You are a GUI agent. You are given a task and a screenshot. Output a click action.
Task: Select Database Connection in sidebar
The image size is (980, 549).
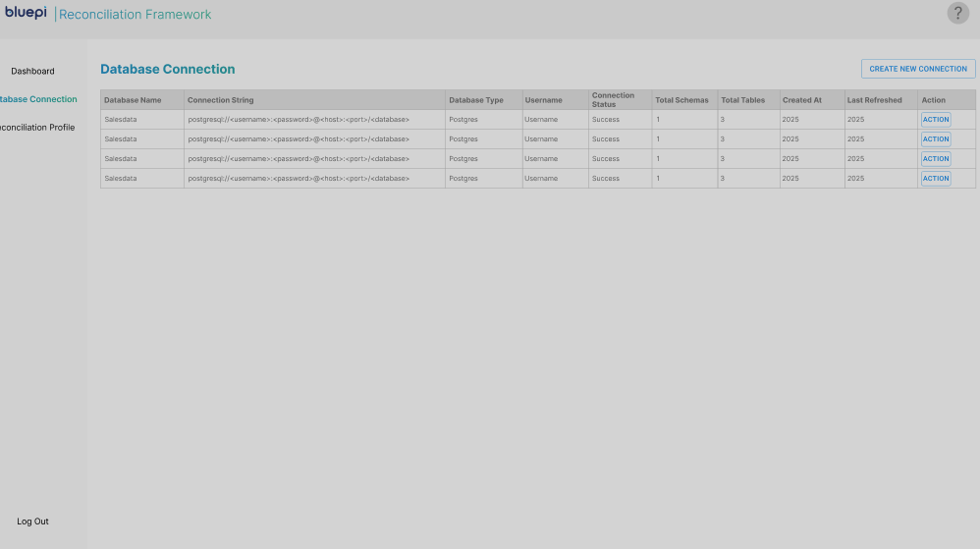coord(38,99)
